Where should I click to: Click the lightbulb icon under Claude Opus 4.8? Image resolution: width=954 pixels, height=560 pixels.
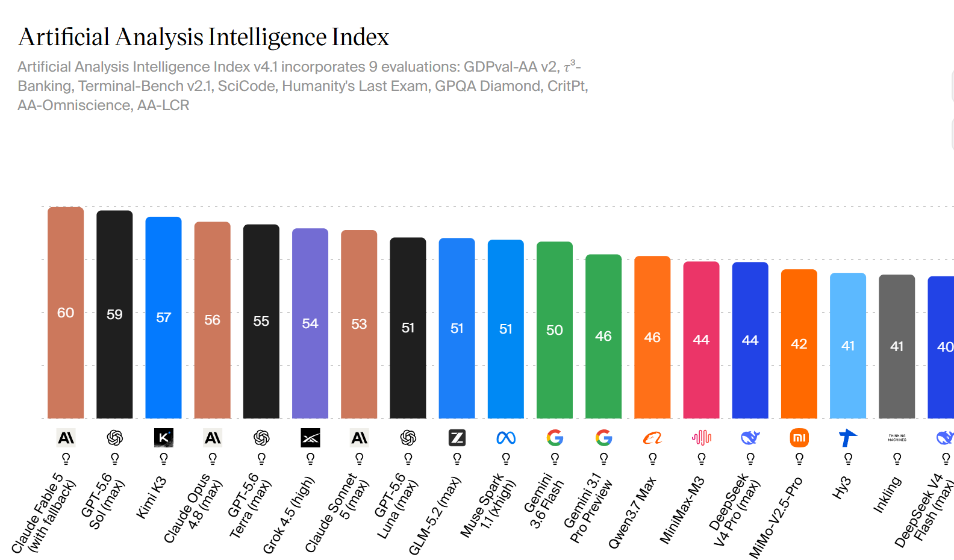pos(213,459)
